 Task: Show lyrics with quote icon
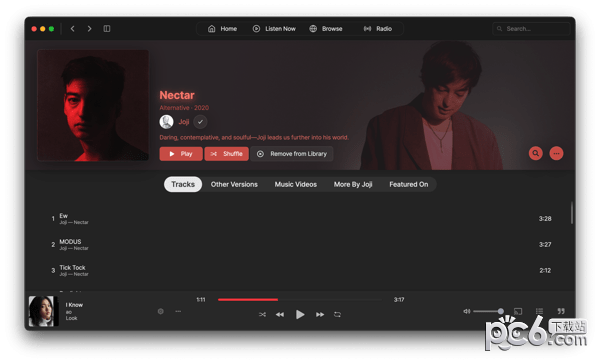click(561, 311)
